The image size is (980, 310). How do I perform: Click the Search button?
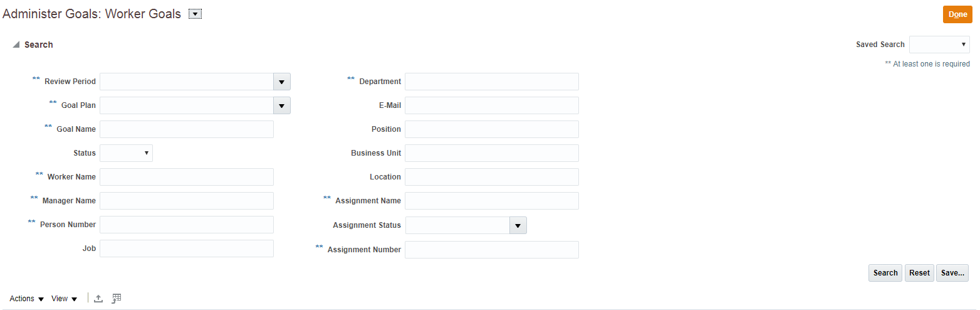coord(885,273)
